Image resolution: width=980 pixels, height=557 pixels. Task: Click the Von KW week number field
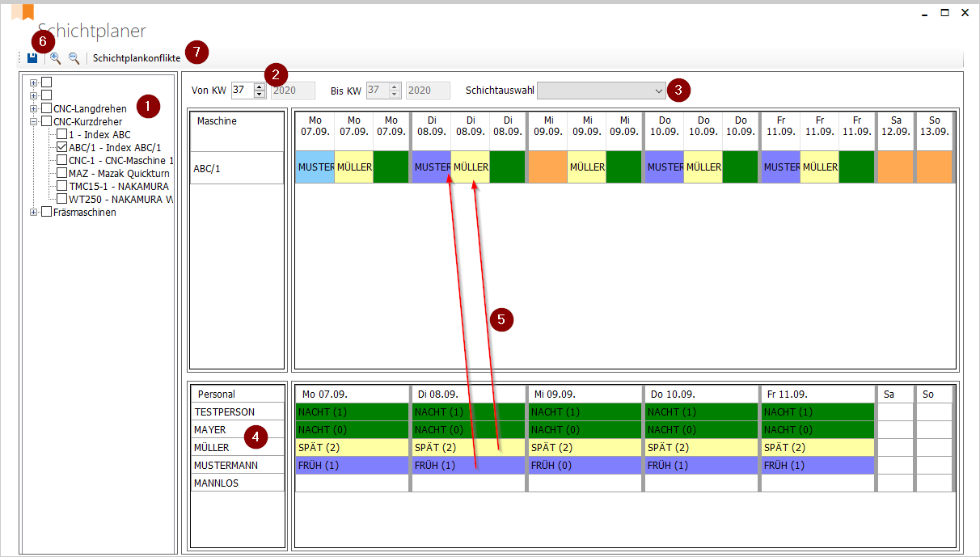click(x=242, y=91)
